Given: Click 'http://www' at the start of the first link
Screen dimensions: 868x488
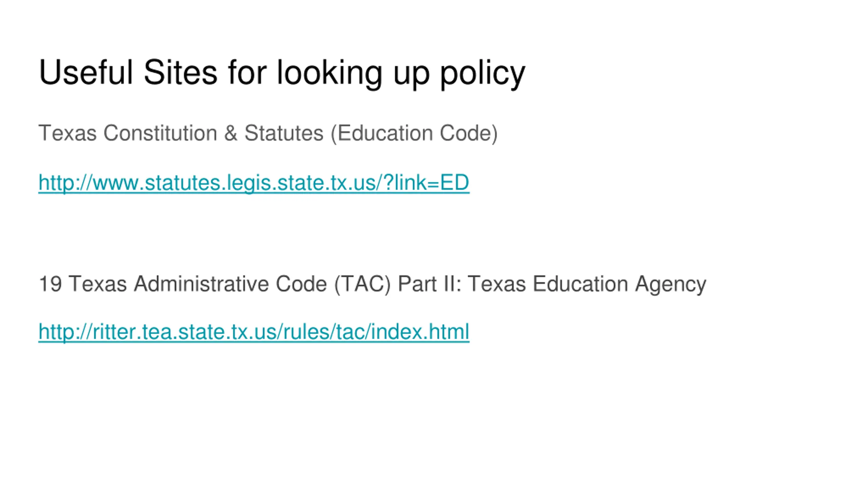Looking at the screenshot, I should pyautogui.click(x=89, y=183).
